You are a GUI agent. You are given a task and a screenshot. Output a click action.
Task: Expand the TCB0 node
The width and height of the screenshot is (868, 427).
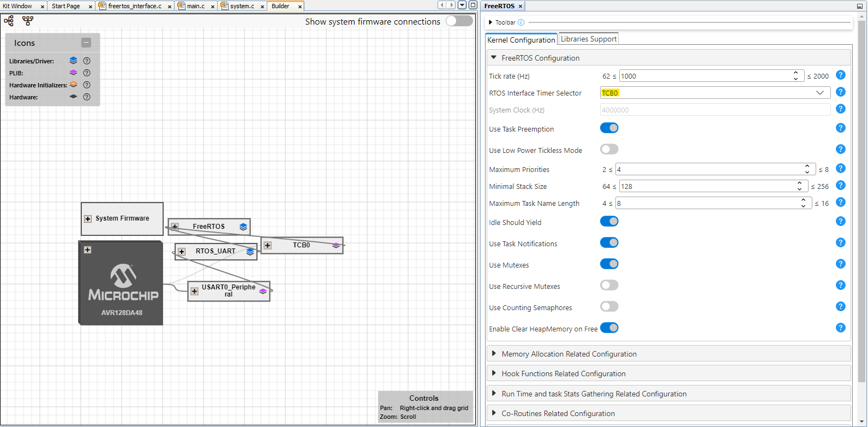[x=267, y=245]
